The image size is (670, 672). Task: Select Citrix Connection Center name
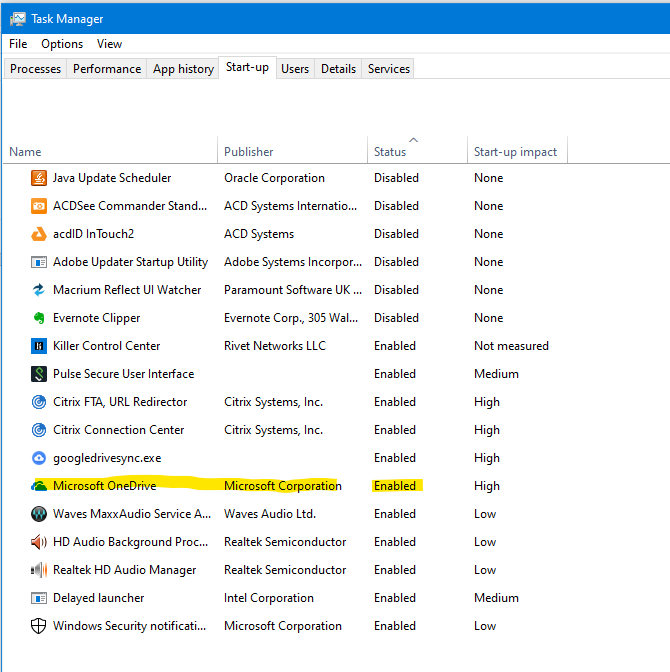point(118,430)
